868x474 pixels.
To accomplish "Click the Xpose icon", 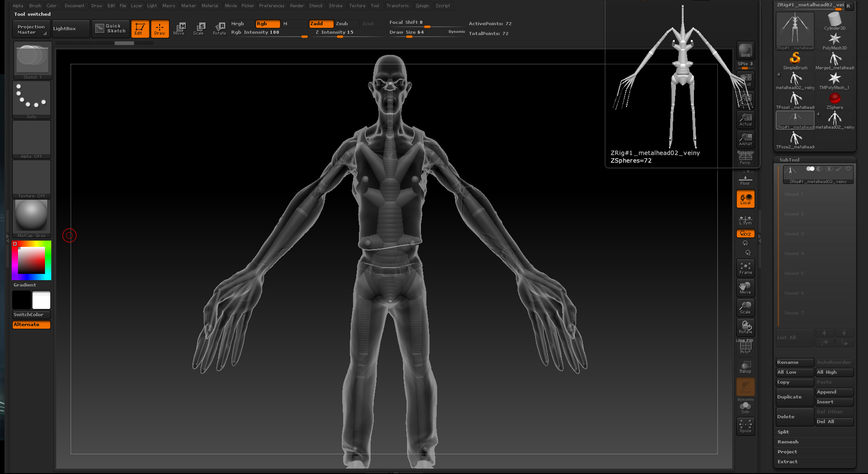I will pos(745,426).
